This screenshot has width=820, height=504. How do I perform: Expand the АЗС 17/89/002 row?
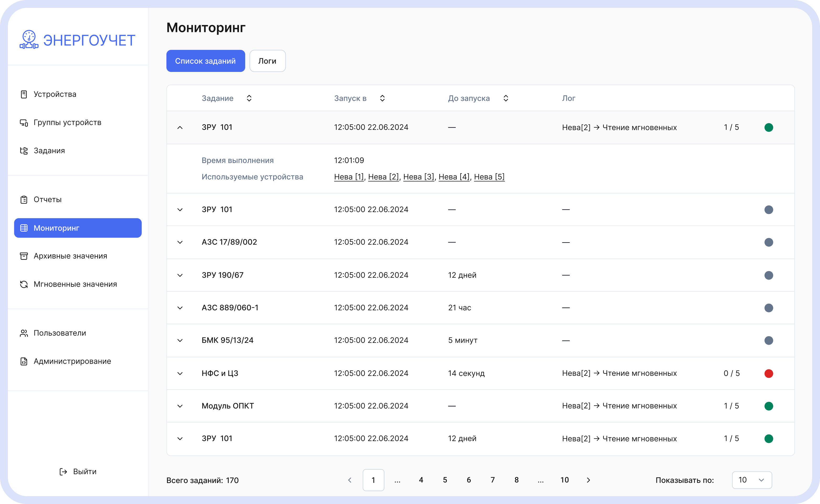tap(180, 242)
